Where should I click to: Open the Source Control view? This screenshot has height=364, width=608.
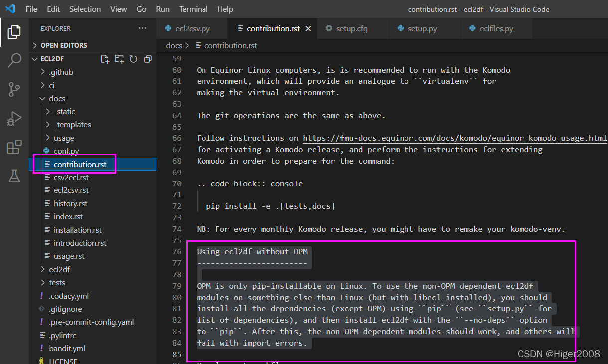(14, 89)
